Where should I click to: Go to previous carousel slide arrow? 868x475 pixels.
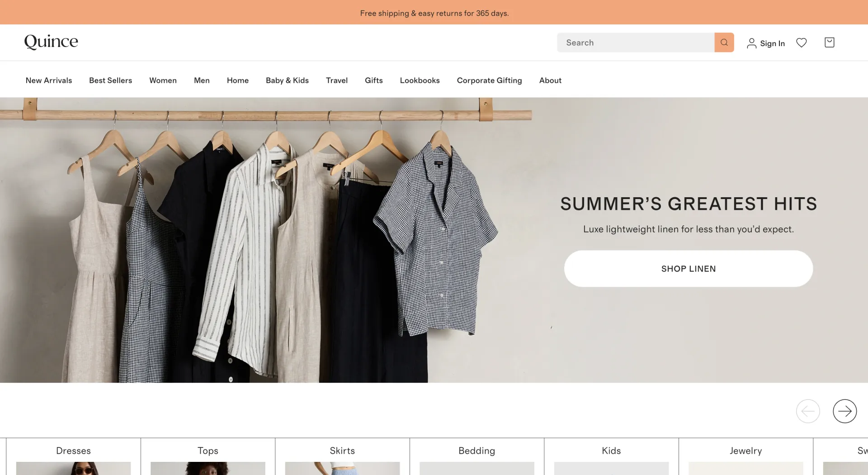pyautogui.click(x=808, y=411)
